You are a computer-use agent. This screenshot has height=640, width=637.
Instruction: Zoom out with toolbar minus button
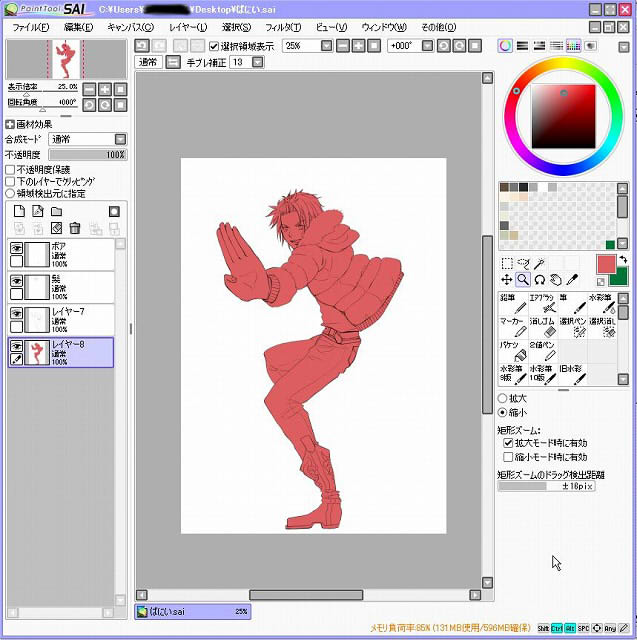[343, 46]
